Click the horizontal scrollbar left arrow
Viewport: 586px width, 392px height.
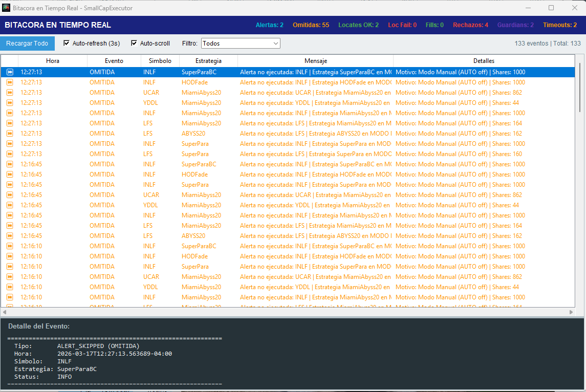[5, 312]
